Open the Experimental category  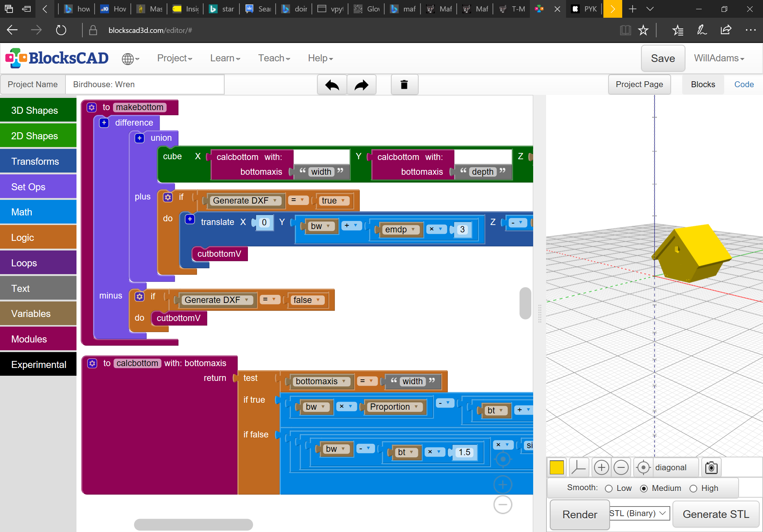38,365
